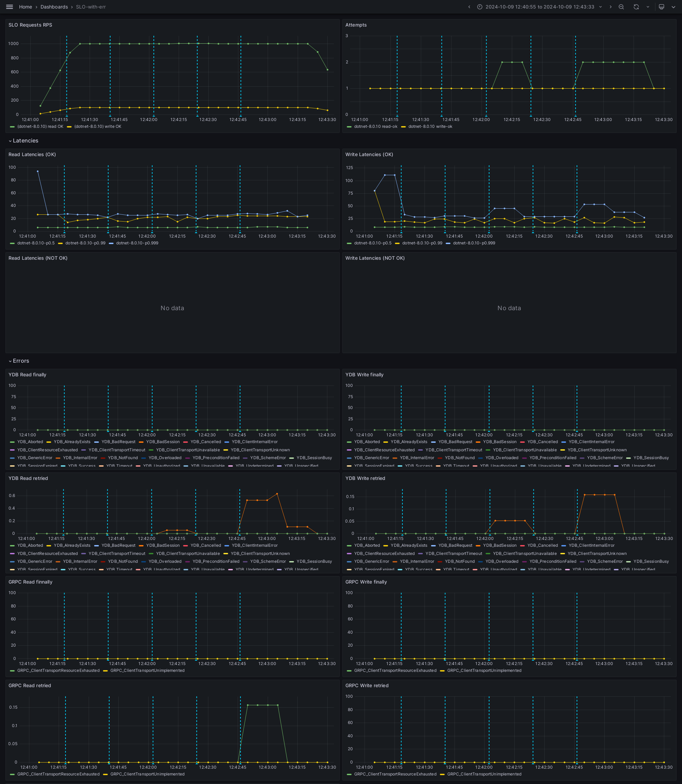Toggle GRPC_ClientTransportResourceExhausted in GRPC Read retried
This screenshot has width=682, height=784.
coord(58,774)
